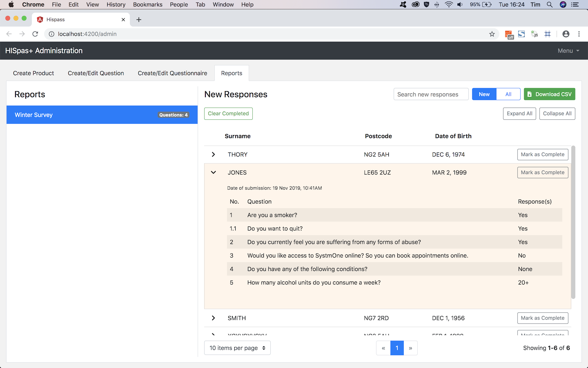Open the Menu dropdown in header

point(568,51)
